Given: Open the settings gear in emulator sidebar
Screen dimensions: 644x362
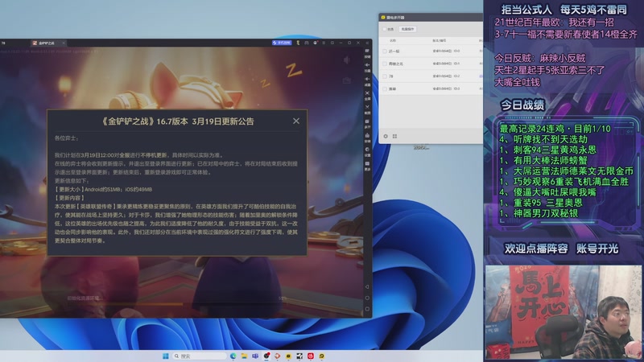Looking at the screenshot, I should point(367,151).
